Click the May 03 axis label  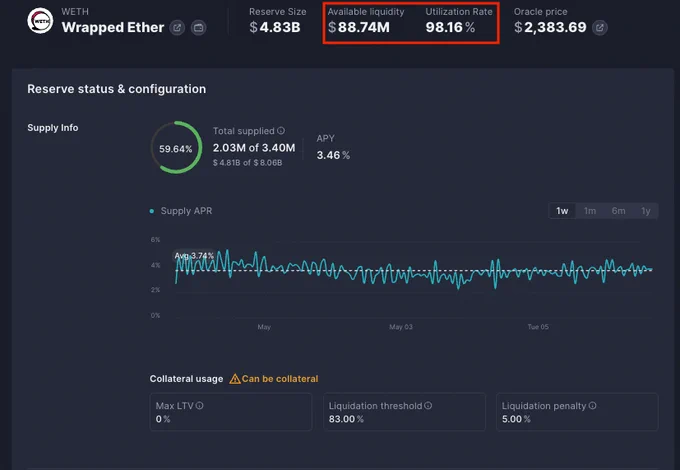401,327
